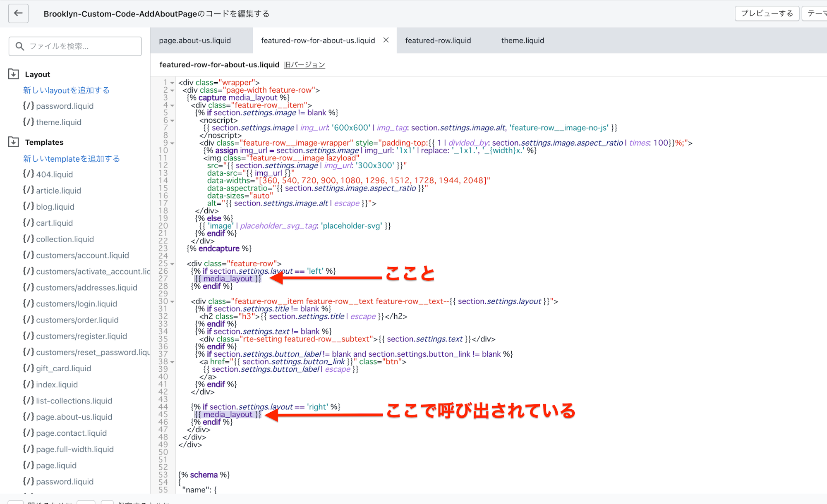This screenshot has height=504, width=827.
Task: Fold code at line 1 arrow
Action: [x=173, y=83]
